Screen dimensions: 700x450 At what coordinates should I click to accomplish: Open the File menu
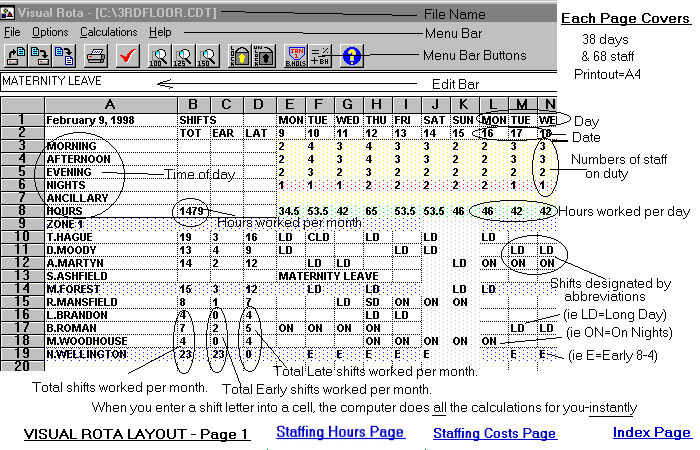(12, 32)
